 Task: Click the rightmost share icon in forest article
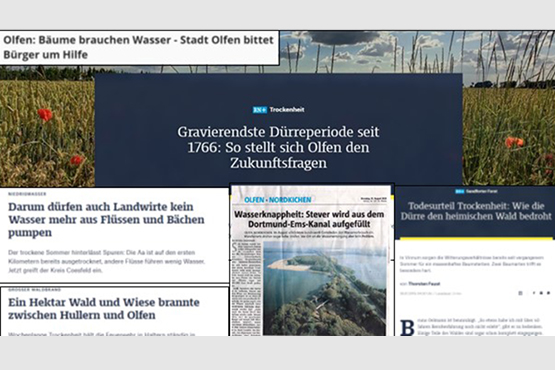(x=548, y=293)
